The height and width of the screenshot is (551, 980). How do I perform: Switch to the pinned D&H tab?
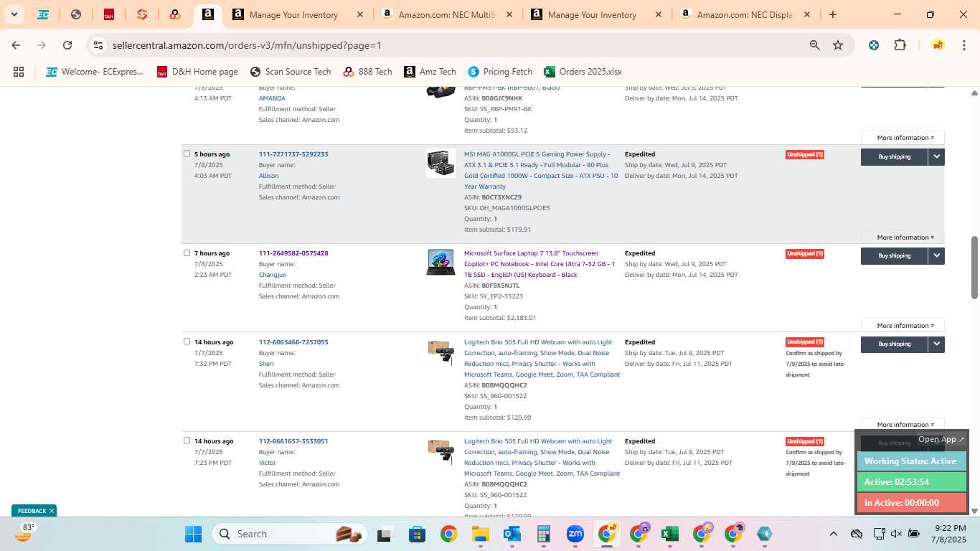[x=109, y=14]
